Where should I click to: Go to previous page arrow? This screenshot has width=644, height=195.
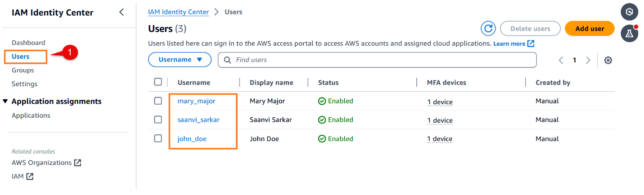pos(561,60)
